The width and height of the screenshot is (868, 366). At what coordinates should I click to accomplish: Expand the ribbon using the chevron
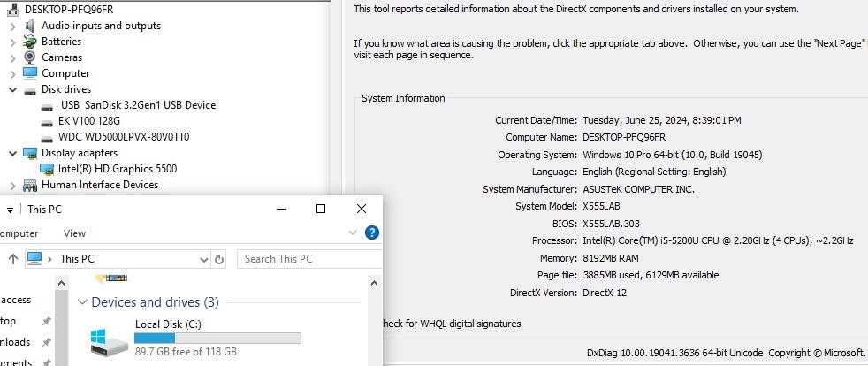click(x=354, y=233)
